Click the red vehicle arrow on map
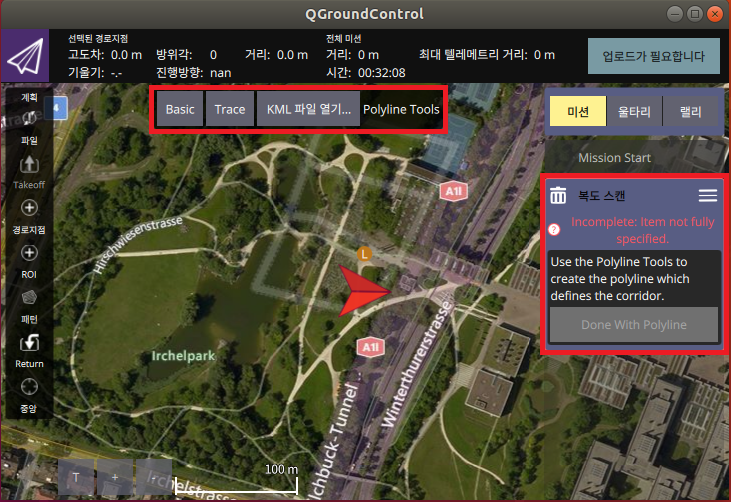This screenshot has height=502, width=731. (364, 291)
